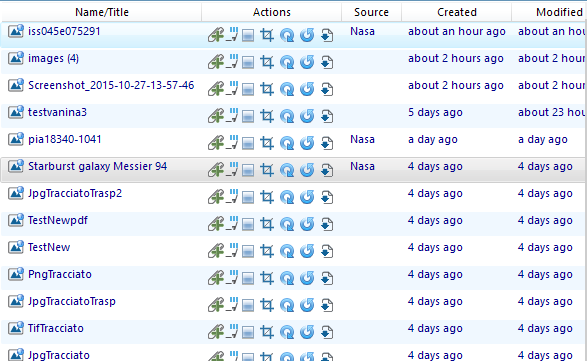Rotate testvanina3 clockwise
The image size is (587, 361).
pyautogui.click(x=287, y=116)
